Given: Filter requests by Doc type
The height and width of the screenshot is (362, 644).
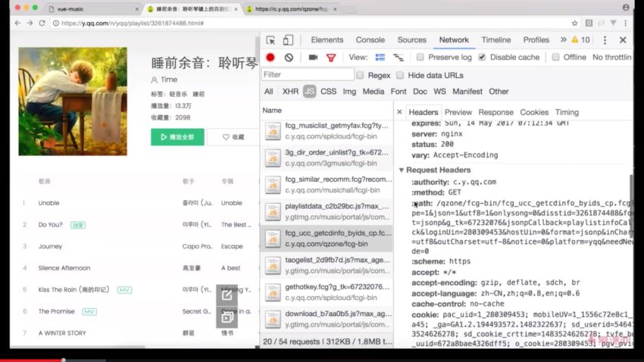Looking at the screenshot, I should (420, 92).
